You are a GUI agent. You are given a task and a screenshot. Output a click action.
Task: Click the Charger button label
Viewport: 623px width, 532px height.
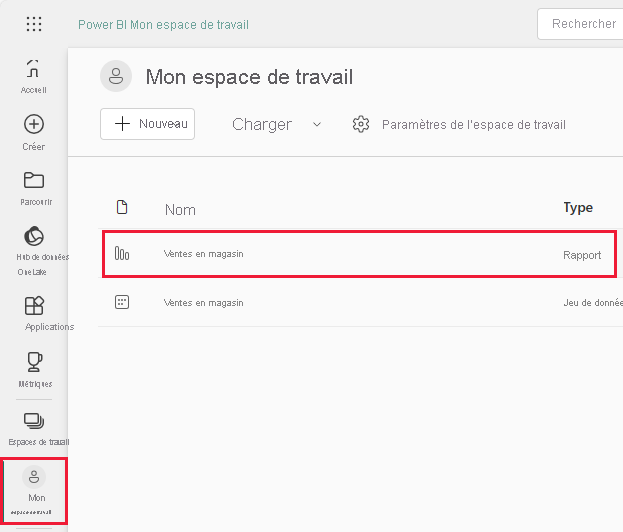[x=262, y=124]
